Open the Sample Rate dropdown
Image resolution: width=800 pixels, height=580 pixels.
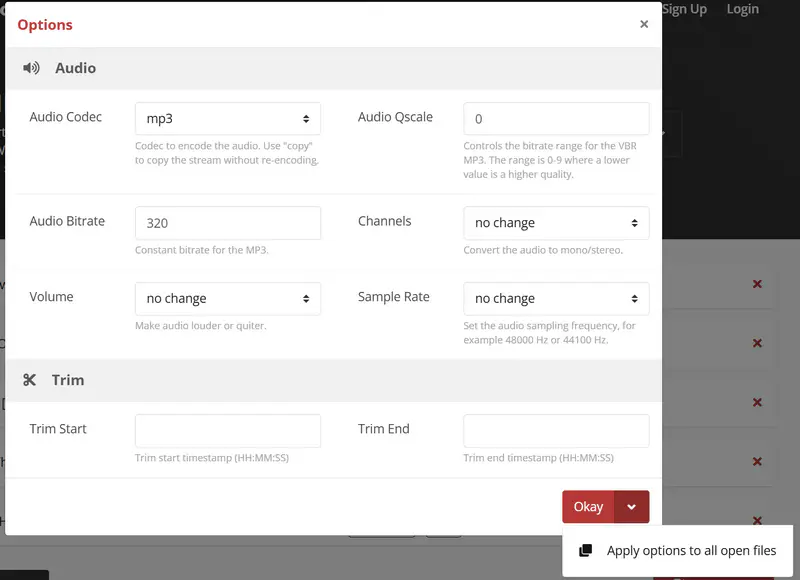click(x=556, y=298)
